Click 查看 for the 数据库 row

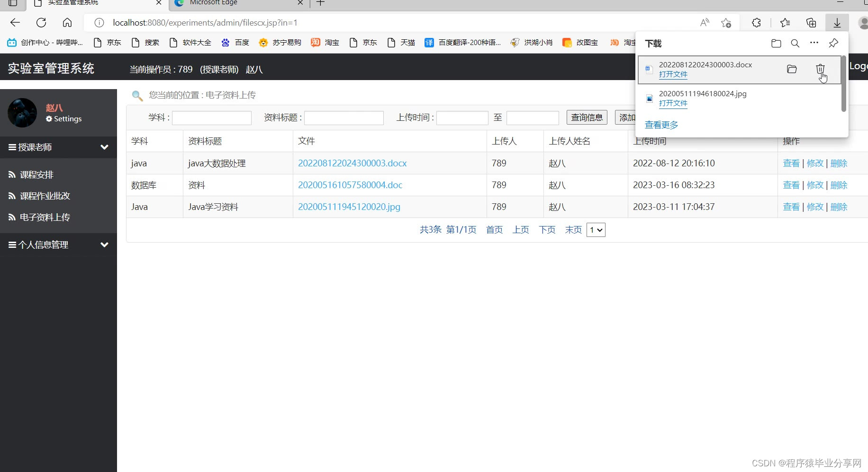click(x=791, y=185)
